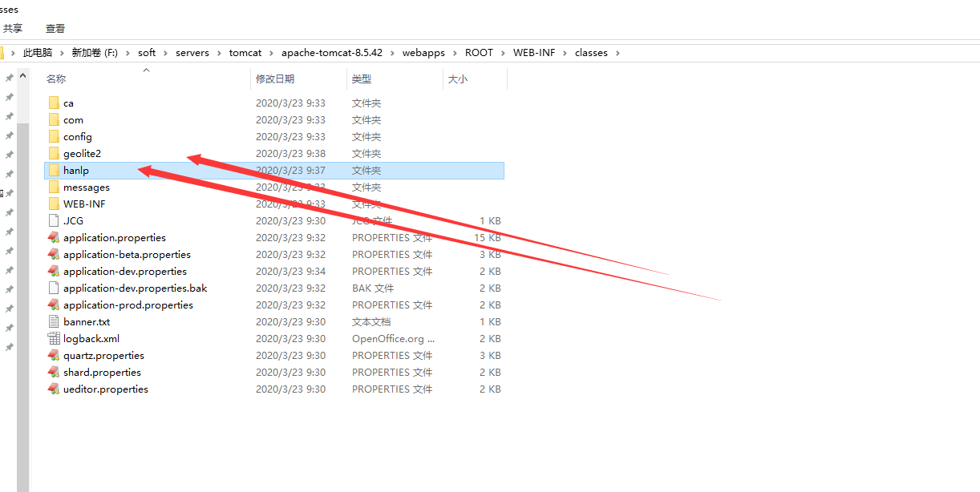Click the classes breadcrumb segment
This screenshot has height=492, width=980.
coord(591,53)
